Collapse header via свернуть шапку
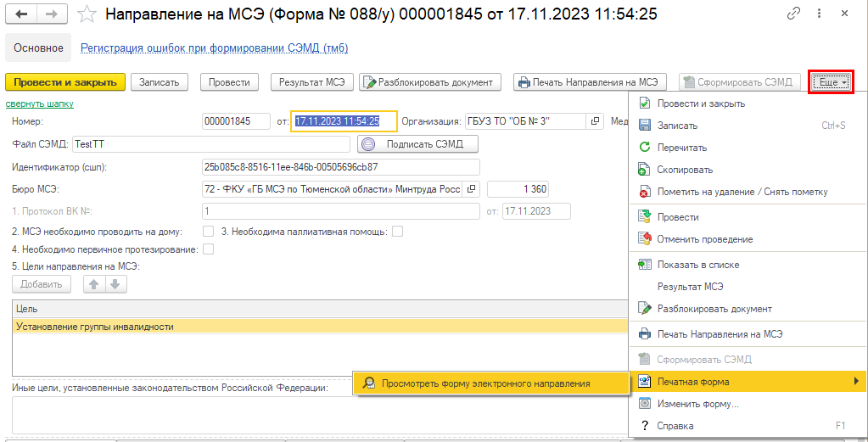 pos(40,104)
